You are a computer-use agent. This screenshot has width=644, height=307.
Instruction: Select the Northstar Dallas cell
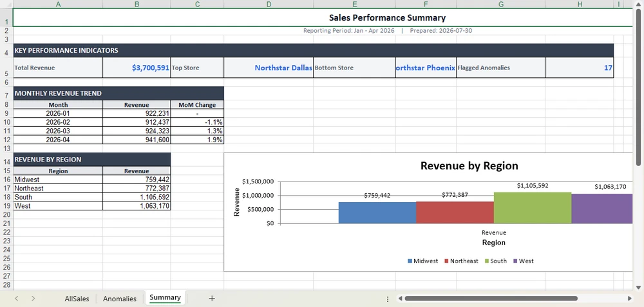tap(269, 68)
